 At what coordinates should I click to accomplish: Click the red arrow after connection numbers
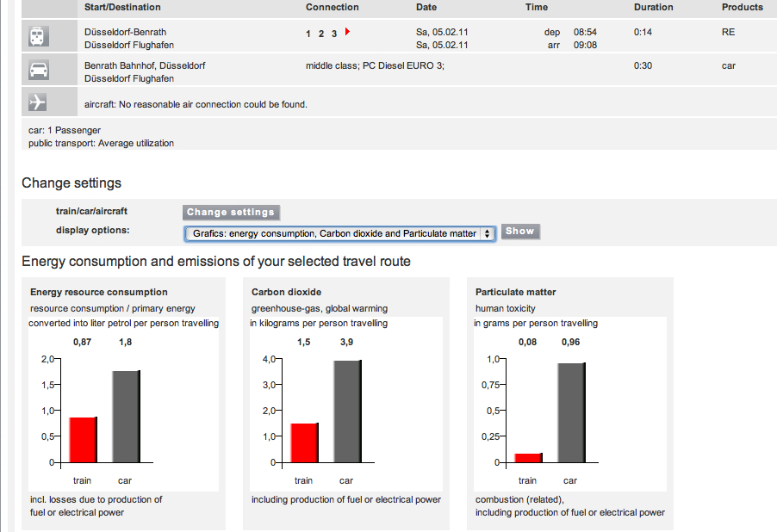click(346, 32)
